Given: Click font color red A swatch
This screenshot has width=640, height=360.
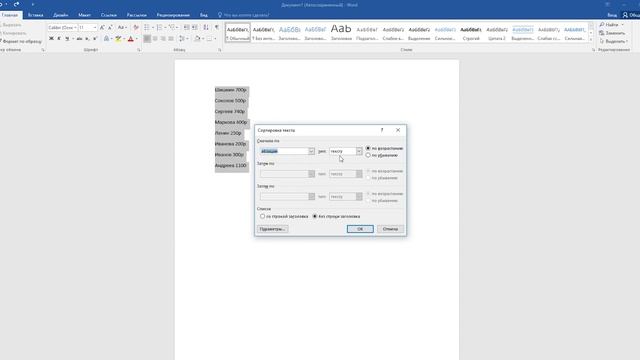Looking at the screenshot, I should click(131, 38).
